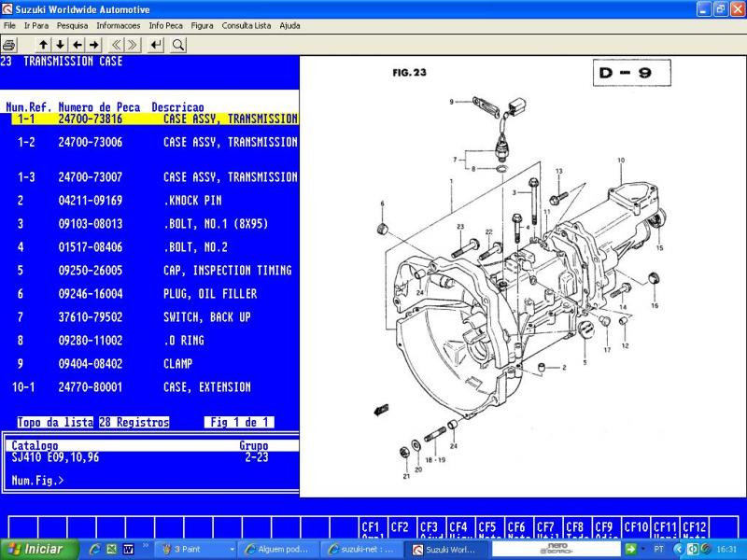Open the File menu

click(9, 26)
